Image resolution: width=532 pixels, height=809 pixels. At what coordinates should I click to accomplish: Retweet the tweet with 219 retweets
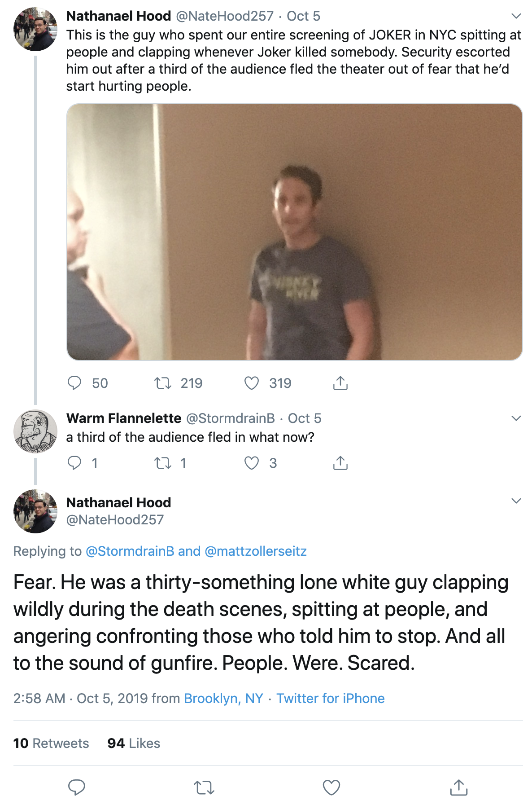(x=163, y=383)
